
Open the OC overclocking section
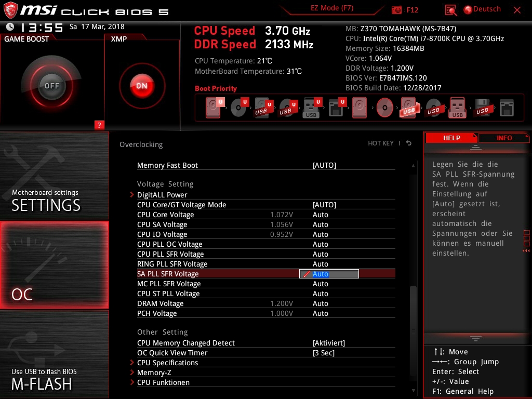[x=54, y=265]
